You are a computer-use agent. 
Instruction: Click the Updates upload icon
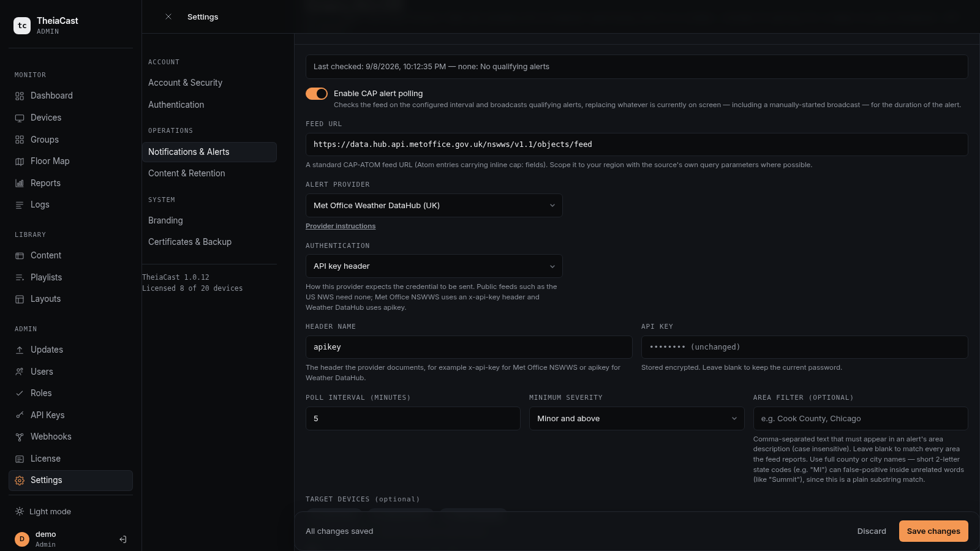point(20,350)
